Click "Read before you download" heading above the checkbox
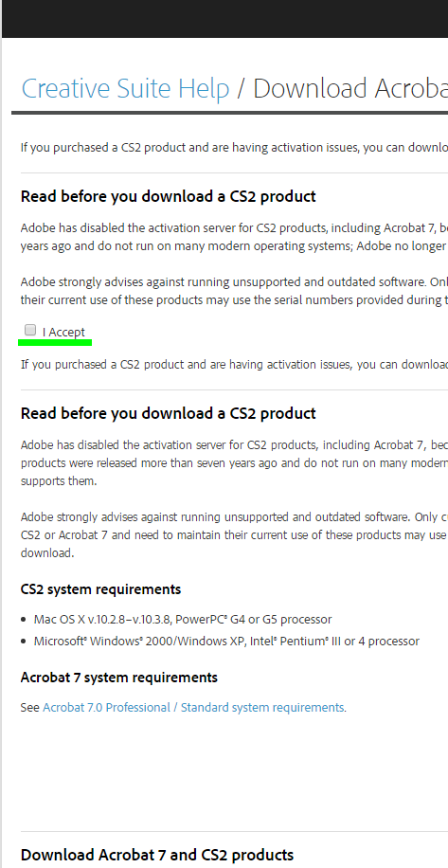448x868 pixels. tap(169, 196)
